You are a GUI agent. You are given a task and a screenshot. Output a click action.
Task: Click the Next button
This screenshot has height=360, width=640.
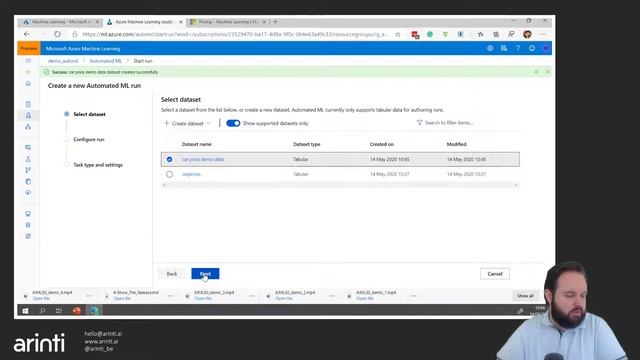205,274
